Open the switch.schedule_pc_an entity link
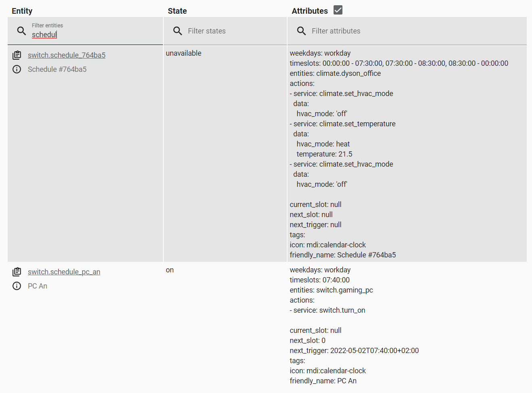This screenshot has height=393, width=532. [x=64, y=272]
